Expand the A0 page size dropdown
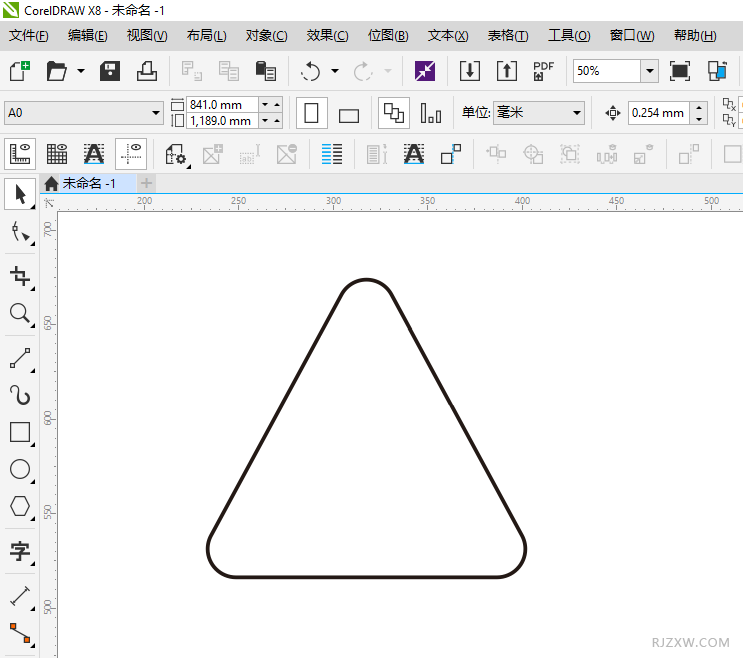743x658 pixels. [156, 113]
